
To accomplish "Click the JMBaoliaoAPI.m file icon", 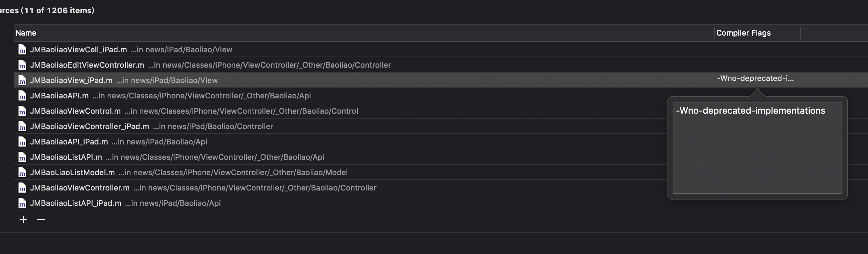I will coord(22,96).
